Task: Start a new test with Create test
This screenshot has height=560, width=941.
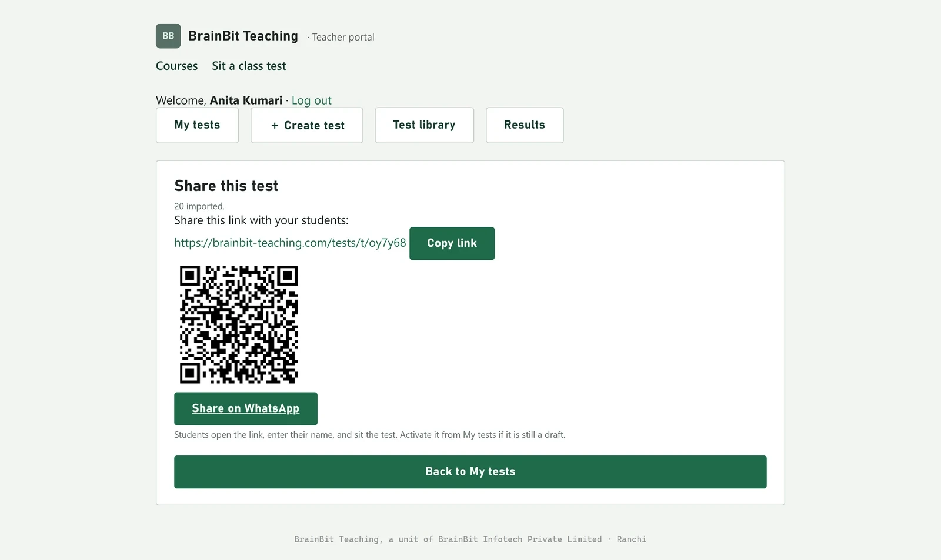Action: tap(307, 125)
